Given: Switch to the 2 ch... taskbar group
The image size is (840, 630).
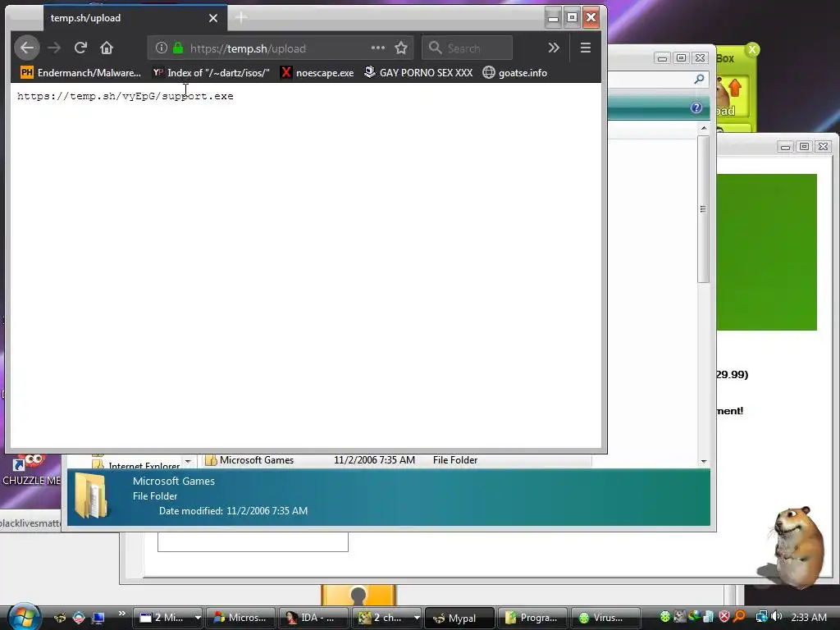Looking at the screenshot, I should coord(382,618).
